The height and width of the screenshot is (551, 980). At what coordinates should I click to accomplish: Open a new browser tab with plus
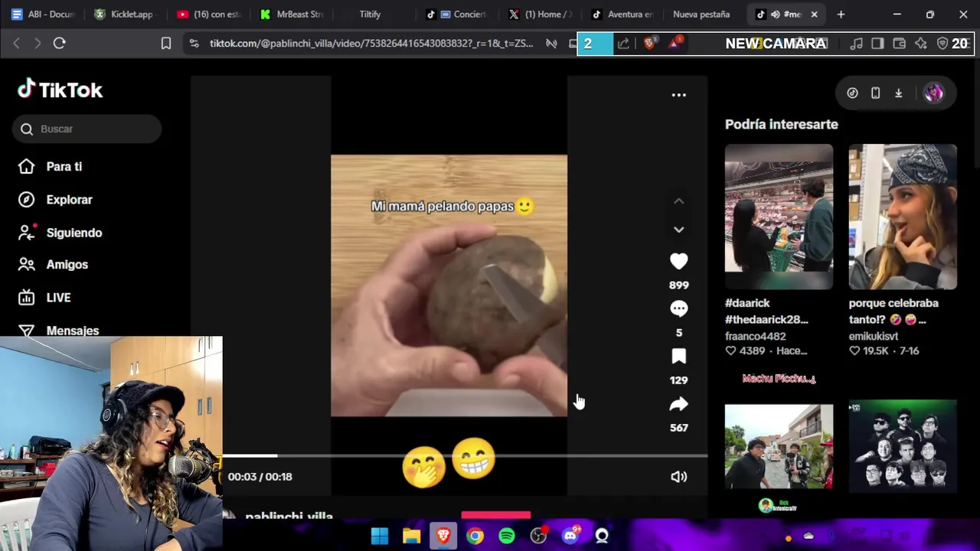[841, 14]
